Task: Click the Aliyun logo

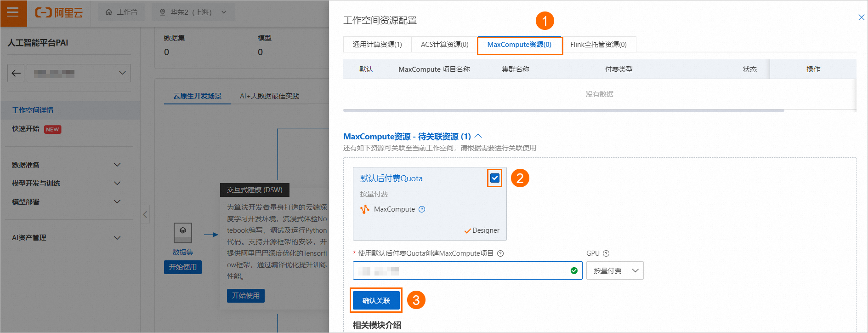Action: [x=59, y=12]
